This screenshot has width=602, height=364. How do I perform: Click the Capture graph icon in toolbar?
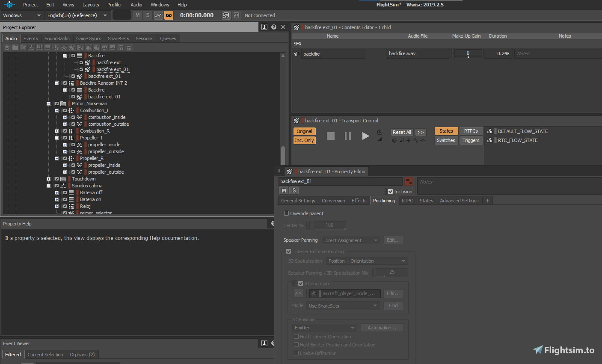[158, 15]
